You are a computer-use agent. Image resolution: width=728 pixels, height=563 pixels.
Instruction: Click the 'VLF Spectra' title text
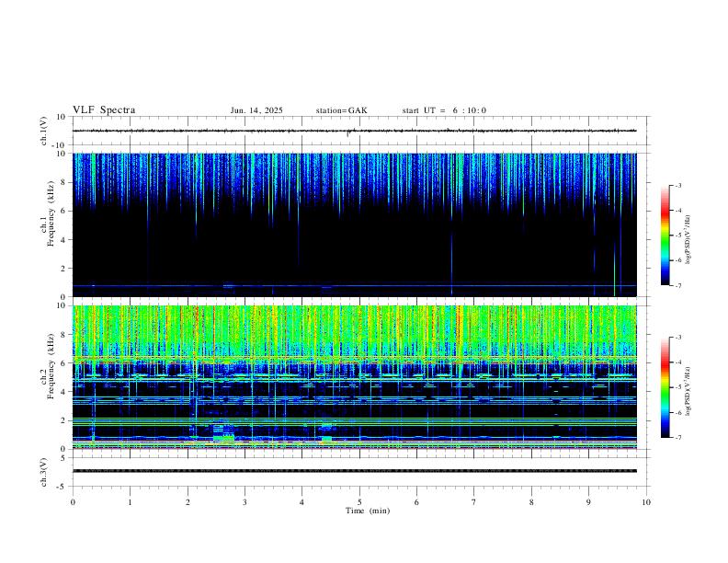coord(104,110)
